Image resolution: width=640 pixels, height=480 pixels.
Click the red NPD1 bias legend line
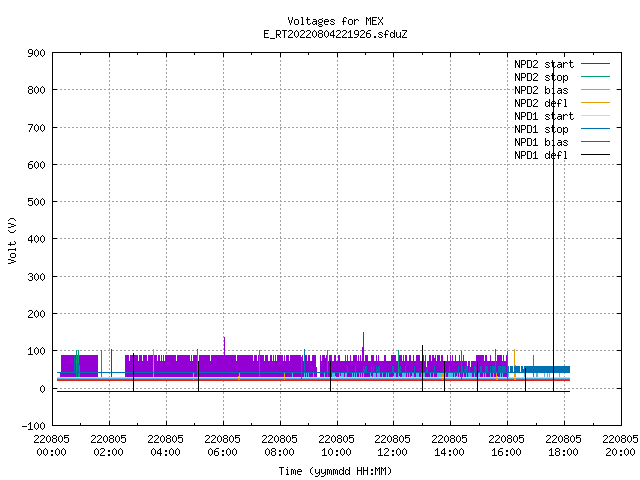(596, 142)
